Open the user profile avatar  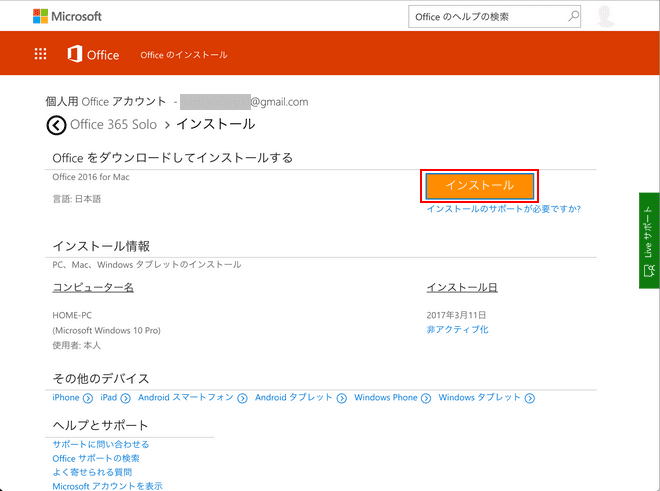tap(606, 17)
